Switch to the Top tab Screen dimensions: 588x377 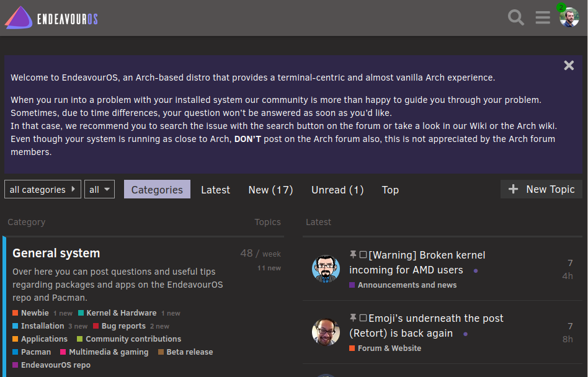click(x=390, y=190)
